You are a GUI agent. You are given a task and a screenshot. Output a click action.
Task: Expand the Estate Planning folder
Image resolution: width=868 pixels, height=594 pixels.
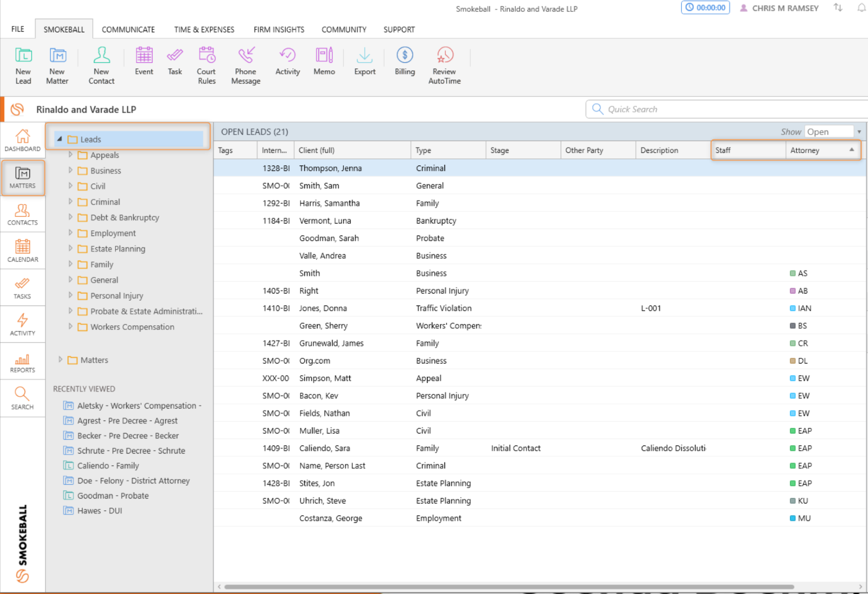[70, 248]
